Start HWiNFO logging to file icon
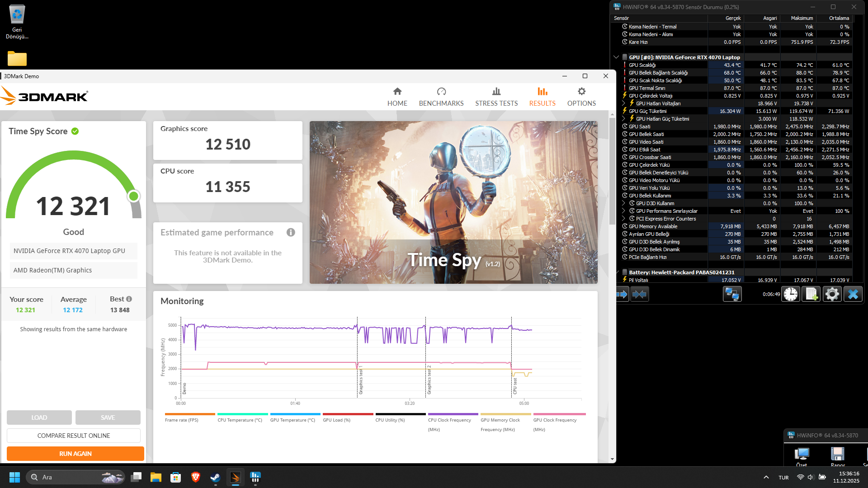The height and width of the screenshot is (488, 868). (811, 294)
